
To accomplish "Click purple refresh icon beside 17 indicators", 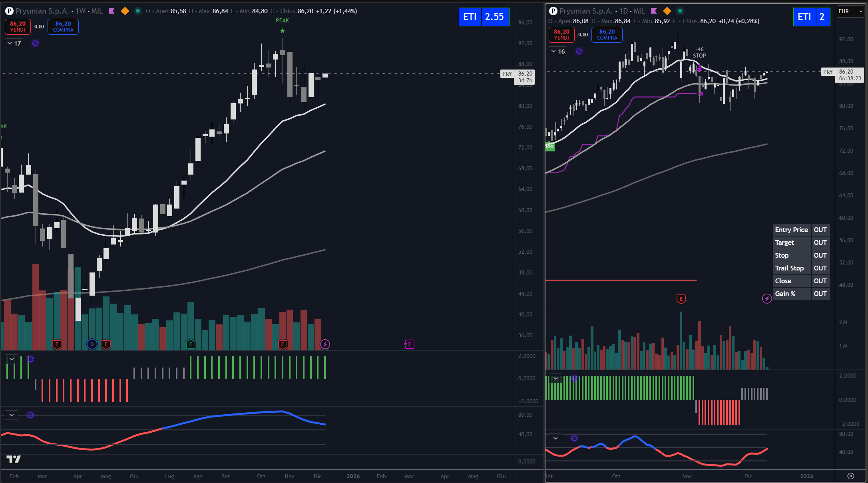I will tap(35, 43).
